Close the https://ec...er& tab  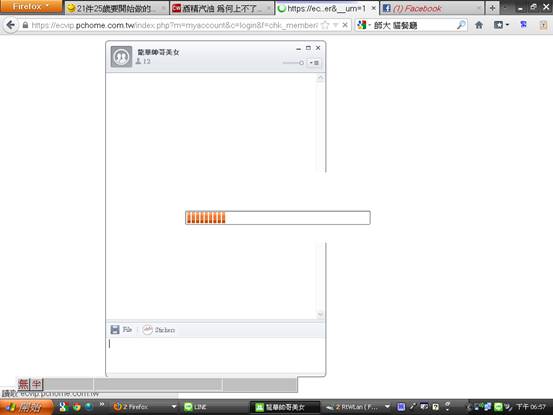tap(373, 8)
